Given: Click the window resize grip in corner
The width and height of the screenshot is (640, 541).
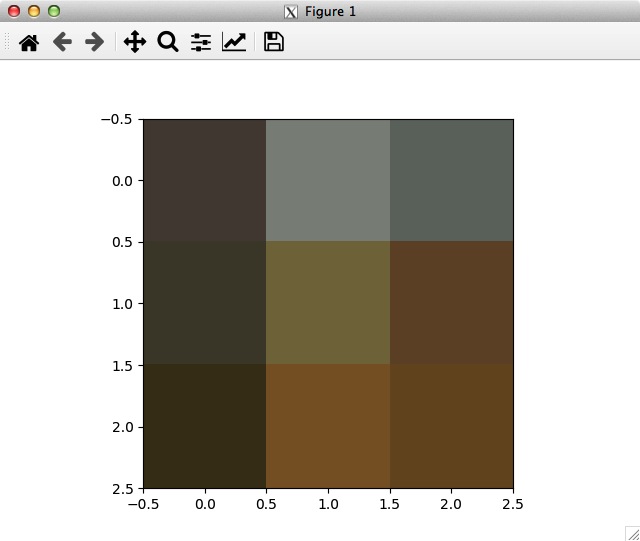Looking at the screenshot, I should (632, 533).
